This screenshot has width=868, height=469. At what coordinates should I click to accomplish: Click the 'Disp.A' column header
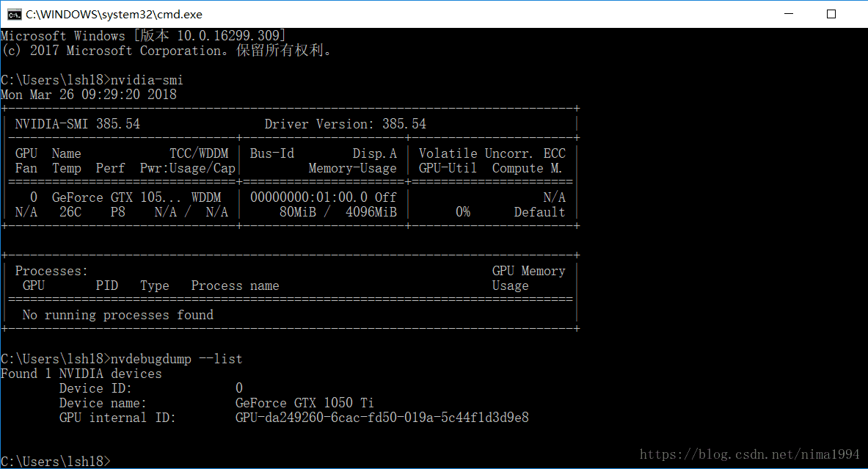pyautogui.click(x=375, y=153)
